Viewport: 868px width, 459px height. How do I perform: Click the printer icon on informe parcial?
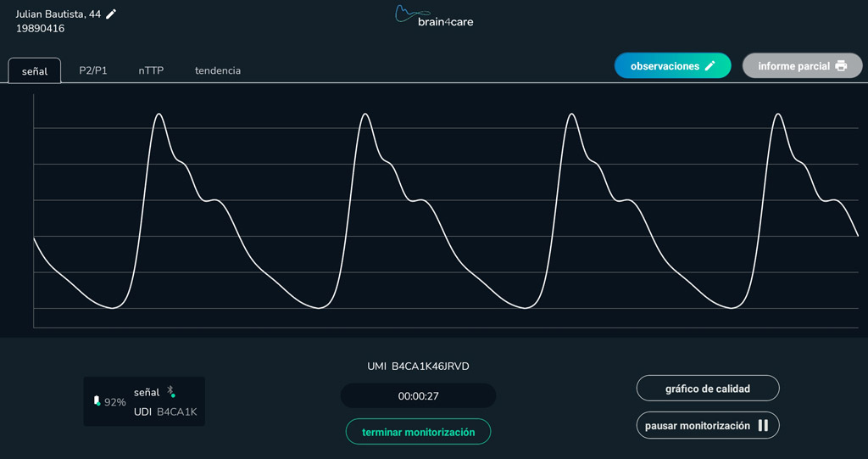(x=841, y=66)
